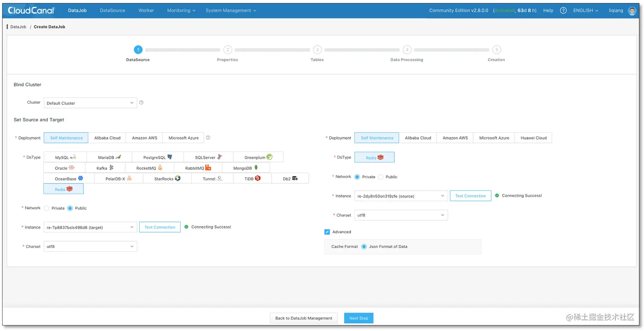
Task: Toggle the Advanced checkbox
Action: 327,232
